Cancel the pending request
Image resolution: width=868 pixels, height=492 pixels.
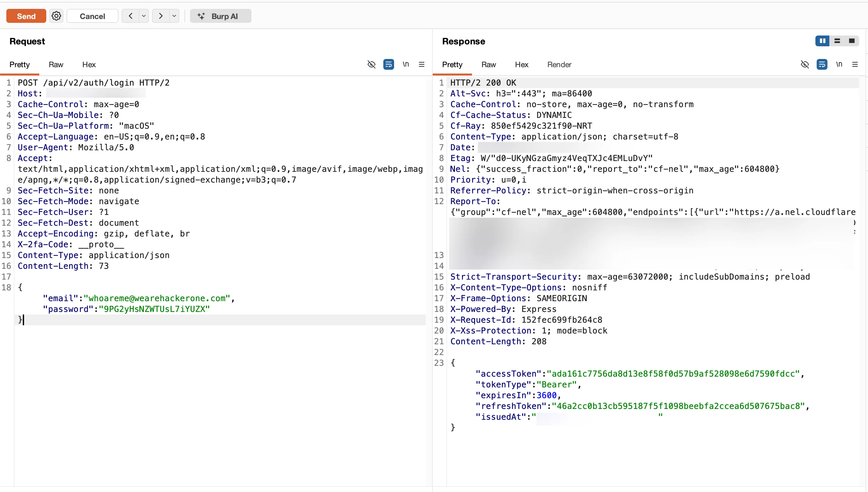[x=92, y=16]
